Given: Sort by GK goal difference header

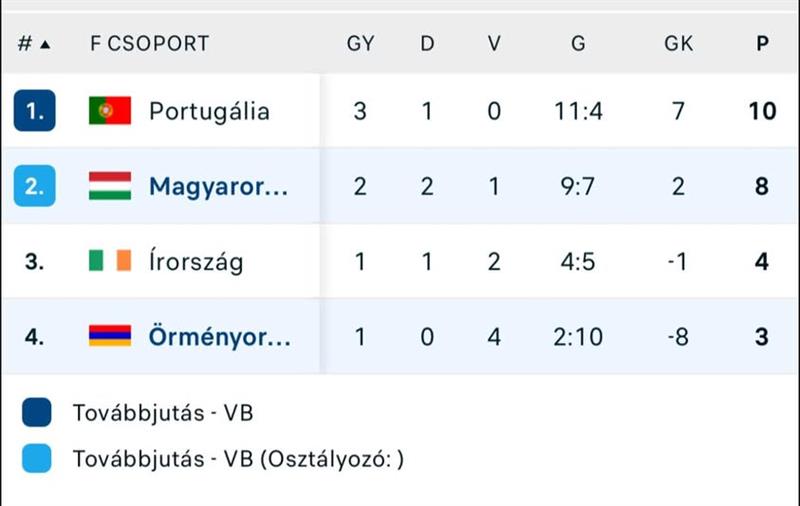Looking at the screenshot, I should click(678, 44).
